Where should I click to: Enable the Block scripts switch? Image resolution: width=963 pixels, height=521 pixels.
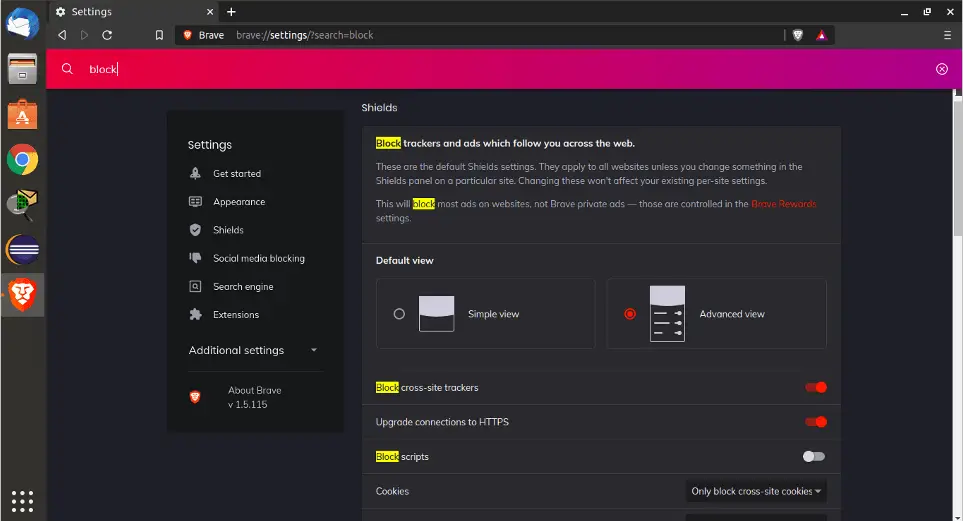point(814,456)
